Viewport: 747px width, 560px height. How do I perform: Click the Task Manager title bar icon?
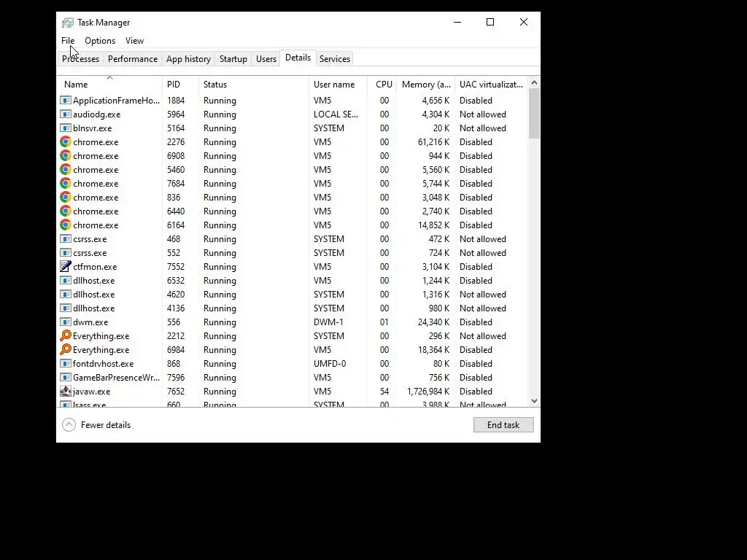tap(68, 23)
